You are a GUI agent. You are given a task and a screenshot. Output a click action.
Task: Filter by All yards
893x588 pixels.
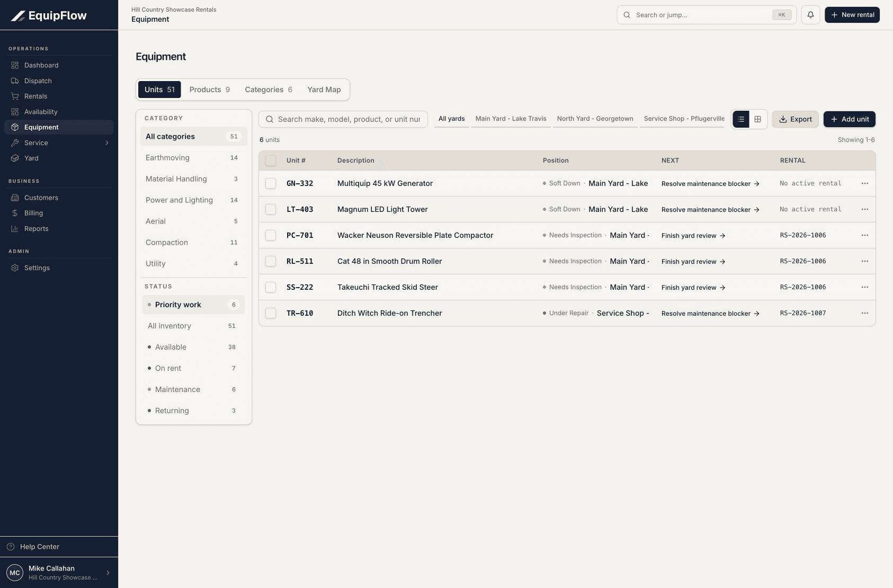click(452, 119)
